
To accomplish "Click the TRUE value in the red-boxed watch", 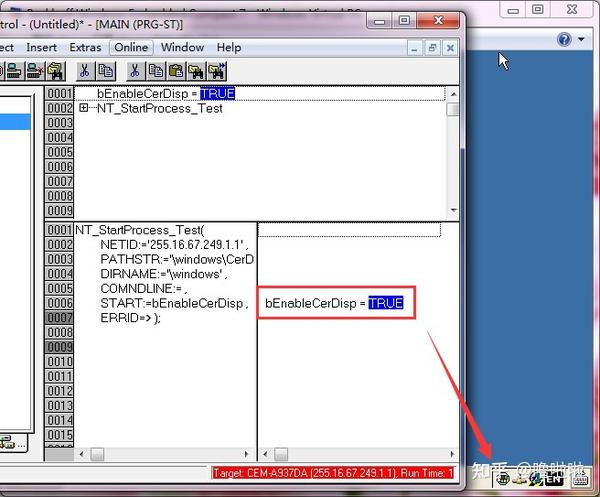I will (x=386, y=303).
